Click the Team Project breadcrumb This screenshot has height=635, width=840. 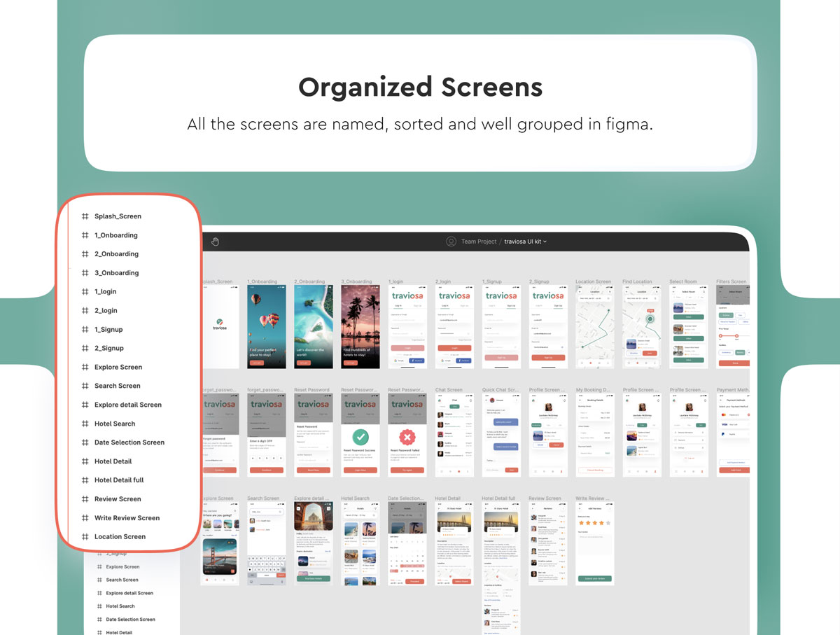tap(479, 242)
